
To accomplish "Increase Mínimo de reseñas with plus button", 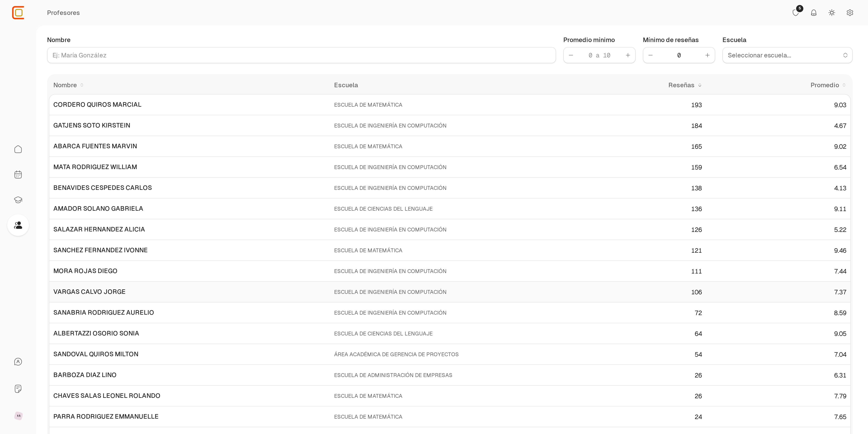I will tap(707, 55).
